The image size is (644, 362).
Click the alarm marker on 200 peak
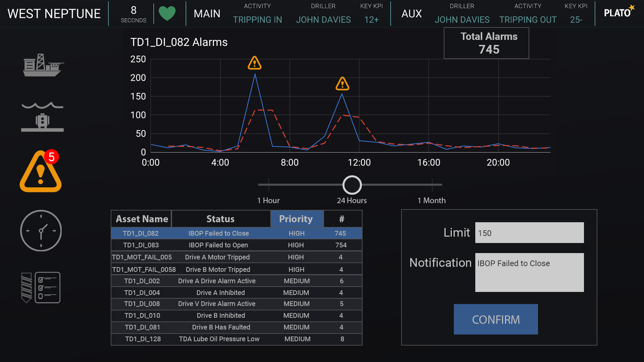tap(255, 63)
